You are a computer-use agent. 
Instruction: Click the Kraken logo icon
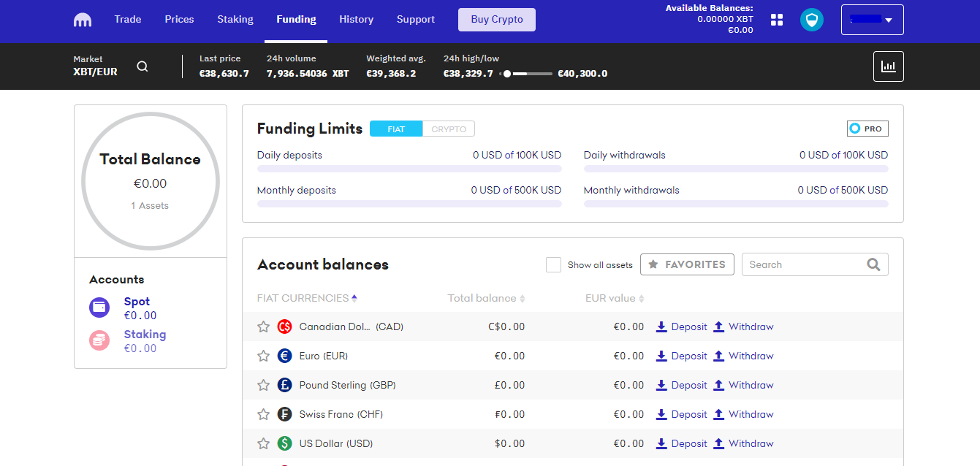pos(83,20)
